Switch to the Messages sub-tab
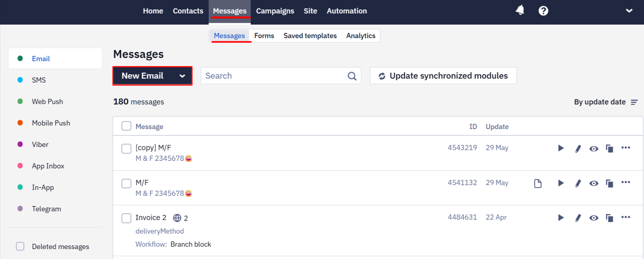This screenshot has height=259, width=644. (x=229, y=36)
